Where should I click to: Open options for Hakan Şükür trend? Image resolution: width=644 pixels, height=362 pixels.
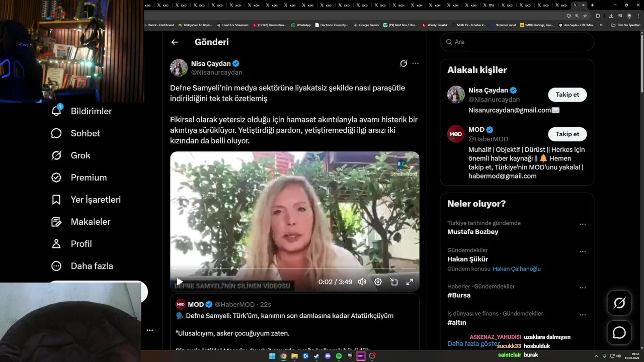pyautogui.click(x=583, y=251)
